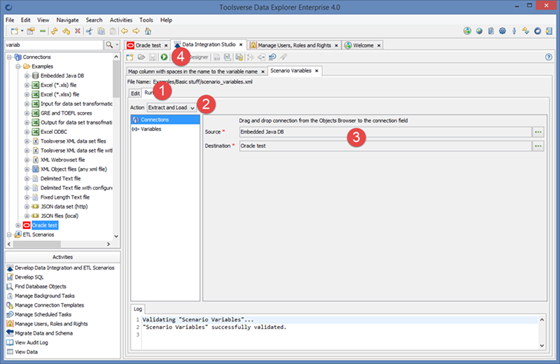Click the Destination connection field

(385, 146)
